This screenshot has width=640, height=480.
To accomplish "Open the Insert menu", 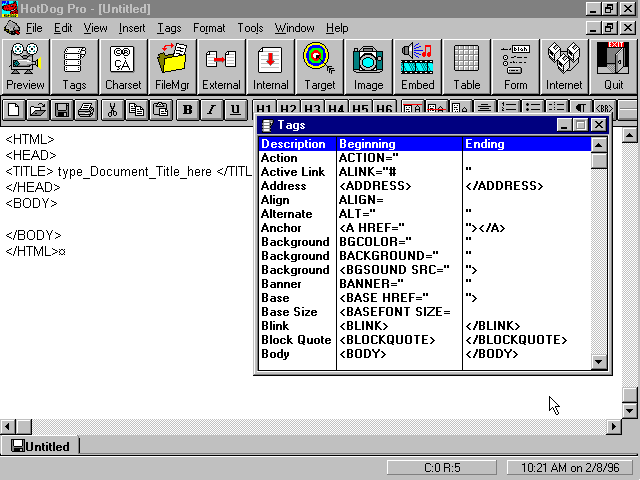I will point(132,28).
